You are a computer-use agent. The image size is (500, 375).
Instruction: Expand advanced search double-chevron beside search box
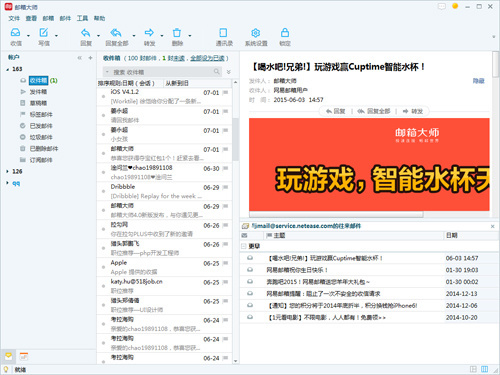pyautogui.click(x=229, y=72)
